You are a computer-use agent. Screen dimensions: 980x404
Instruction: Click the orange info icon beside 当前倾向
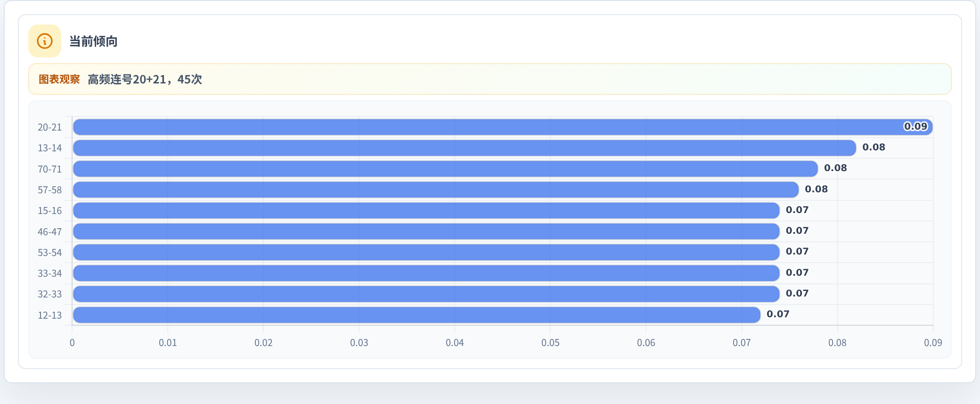tap(45, 41)
